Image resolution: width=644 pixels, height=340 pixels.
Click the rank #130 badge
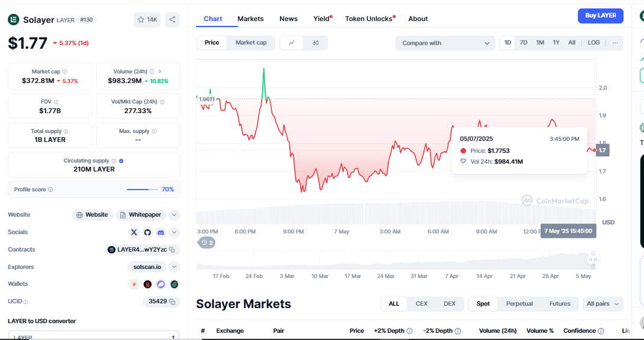click(86, 20)
